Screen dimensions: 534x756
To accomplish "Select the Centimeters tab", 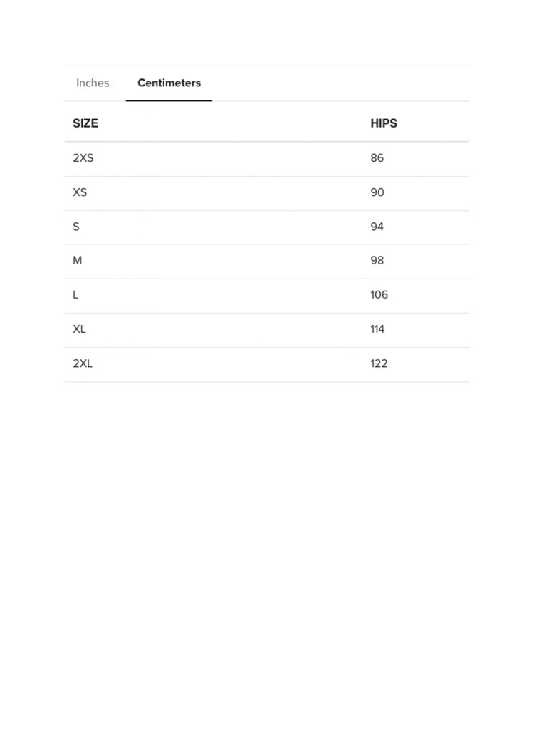I will (x=169, y=83).
